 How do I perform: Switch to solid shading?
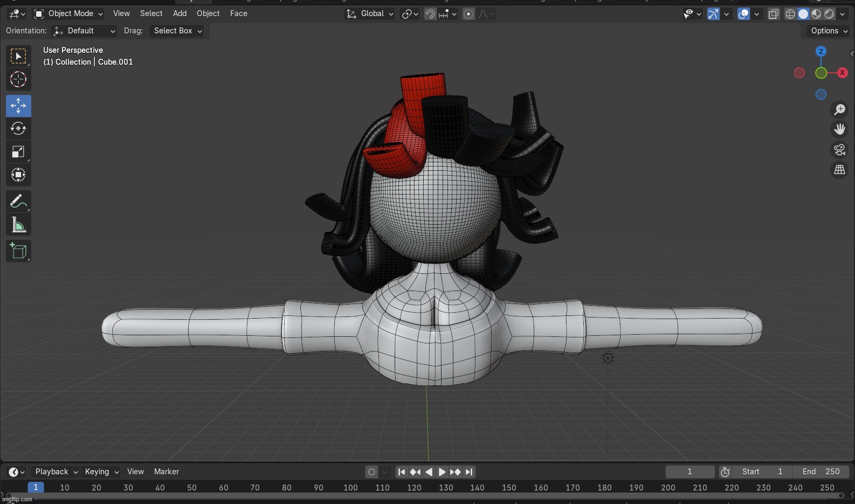pos(803,13)
